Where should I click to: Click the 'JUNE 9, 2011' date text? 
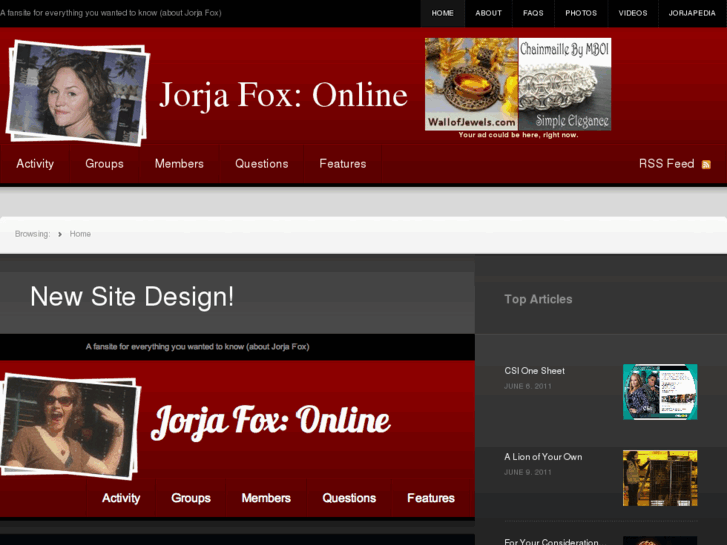pyautogui.click(x=528, y=472)
